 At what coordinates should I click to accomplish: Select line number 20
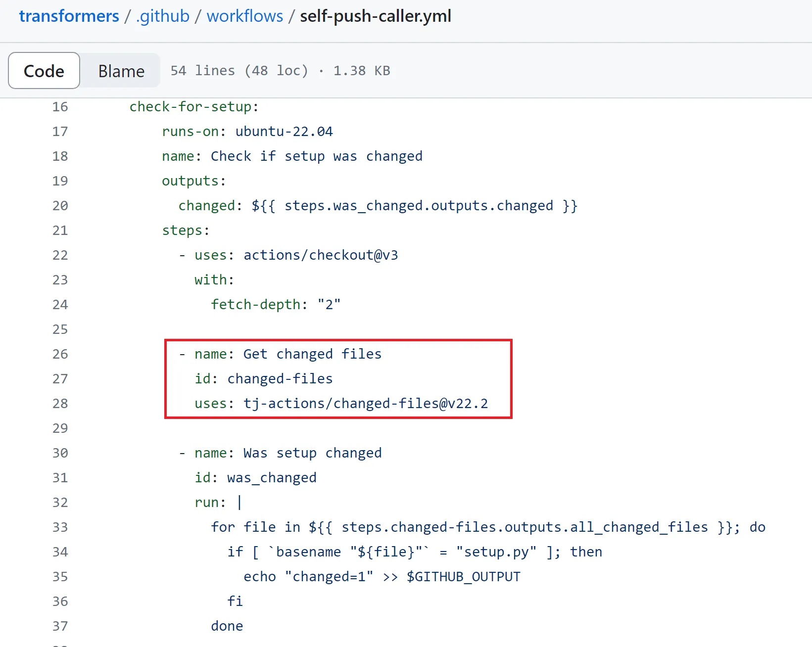coord(60,206)
